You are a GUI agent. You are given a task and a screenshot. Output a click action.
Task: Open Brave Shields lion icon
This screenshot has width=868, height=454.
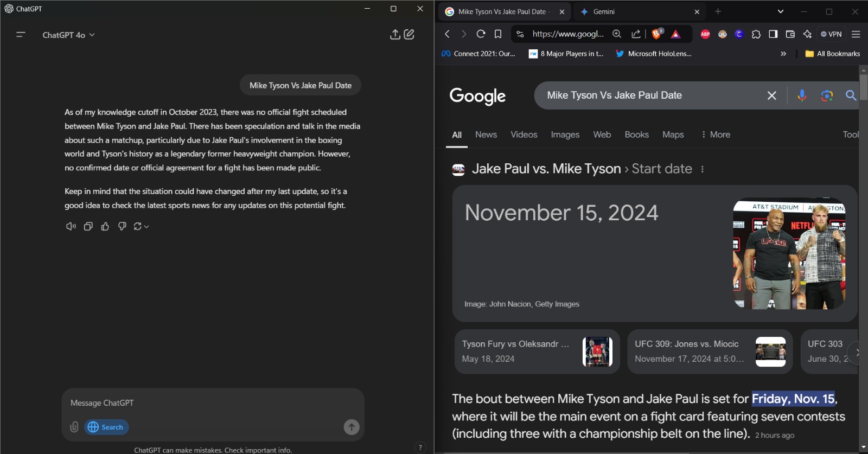pyautogui.click(x=657, y=34)
